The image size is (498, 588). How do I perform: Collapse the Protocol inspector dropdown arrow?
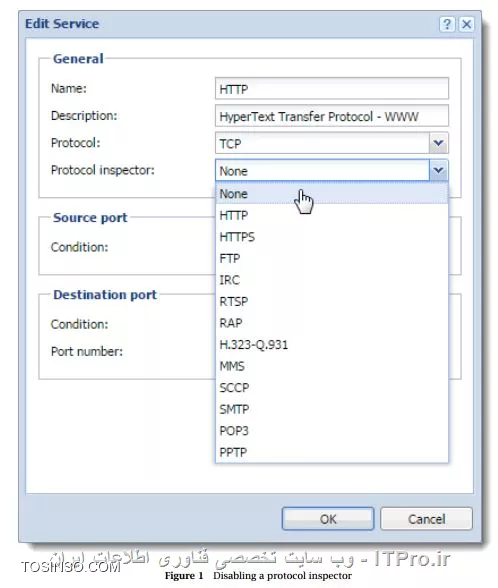click(438, 171)
